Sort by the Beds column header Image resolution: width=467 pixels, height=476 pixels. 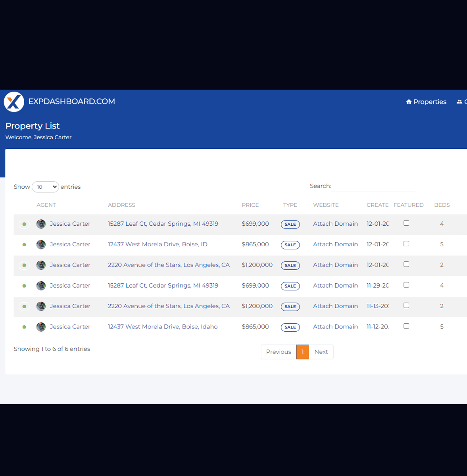coord(442,205)
